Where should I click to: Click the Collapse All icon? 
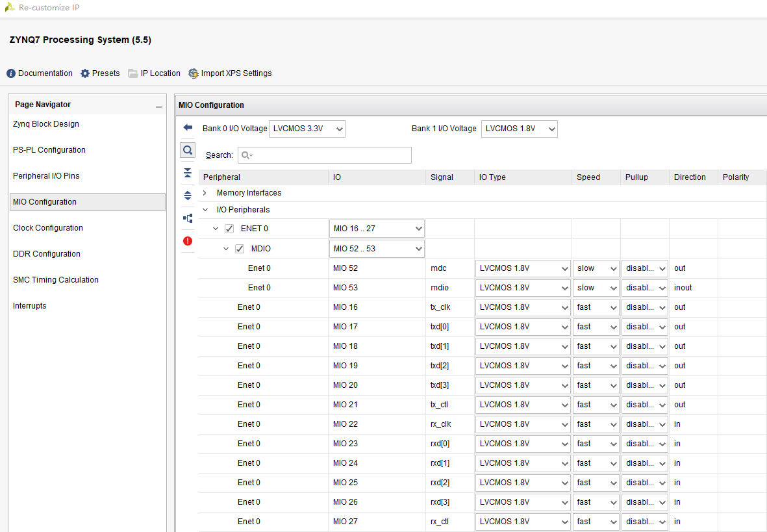[188, 173]
